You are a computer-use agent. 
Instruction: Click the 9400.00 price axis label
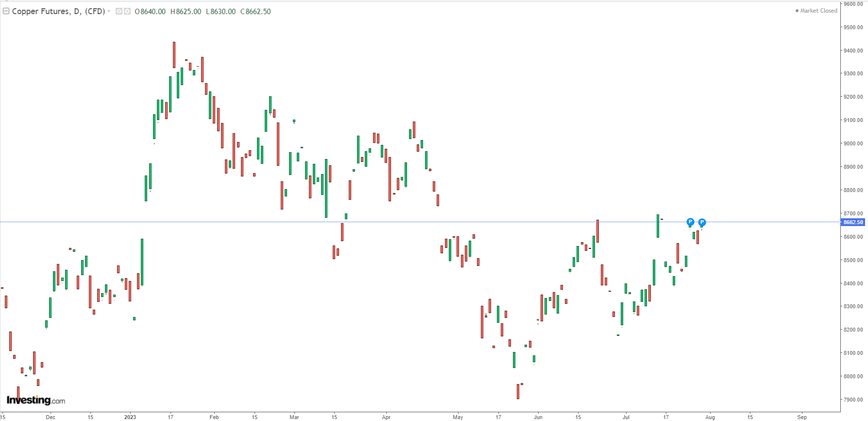point(853,51)
